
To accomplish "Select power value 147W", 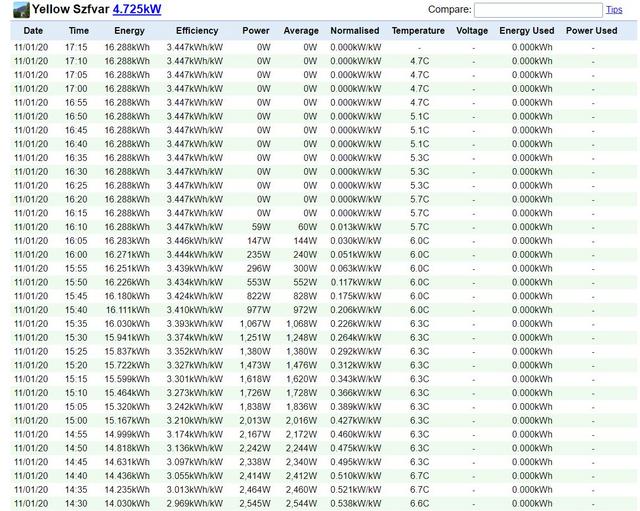I will click(259, 241).
